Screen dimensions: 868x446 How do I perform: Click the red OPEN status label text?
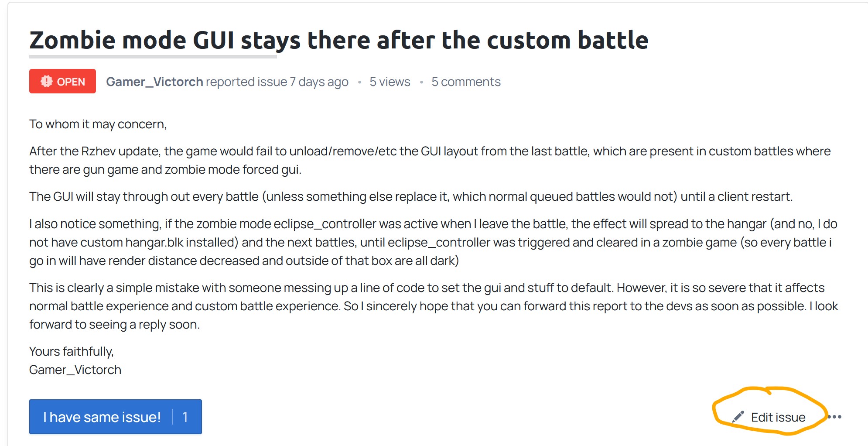(x=71, y=82)
